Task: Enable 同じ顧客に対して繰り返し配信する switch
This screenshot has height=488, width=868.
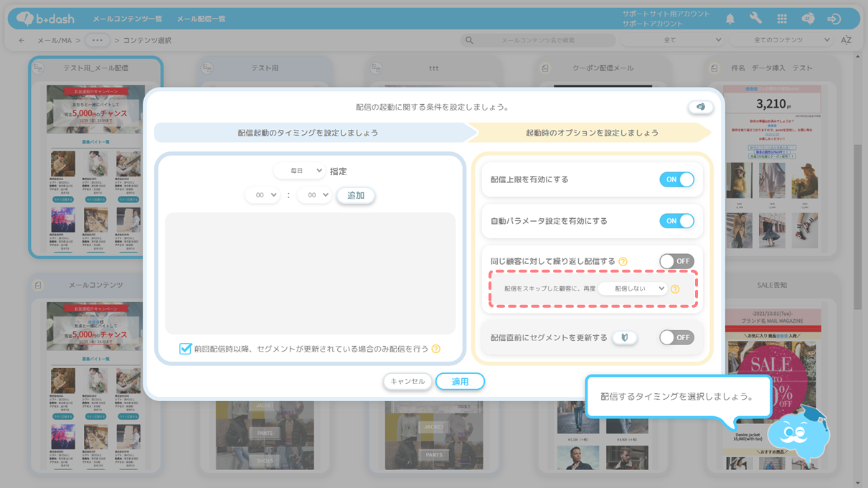Action: tap(676, 261)
